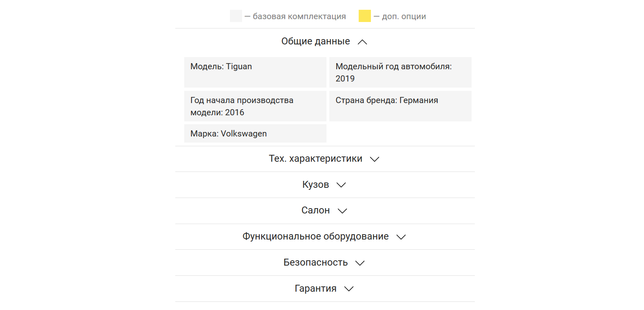Click chevron next to Функциональное оборудование
This screenshot has width=644, height=310.
(x=401, y=237)
